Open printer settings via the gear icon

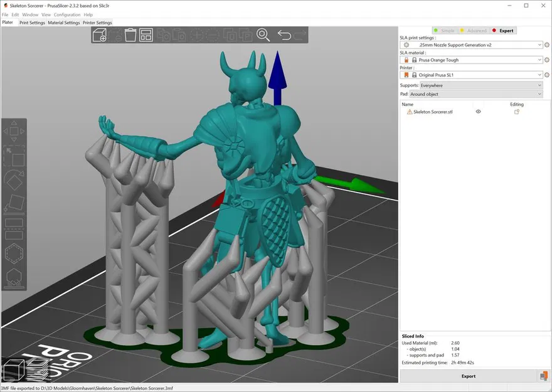pyautogui.click(x=546, y=75)
